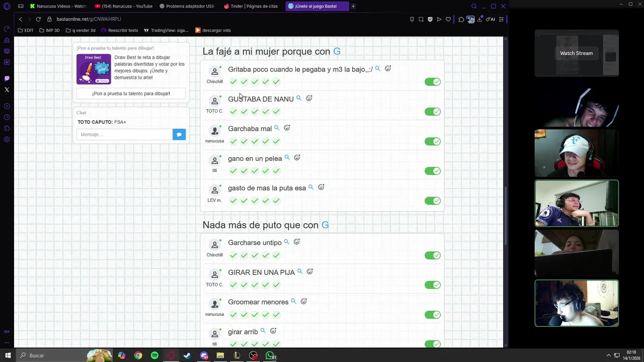This screenshot has height=362, width=644.
Task: Toggle approval switch for 'gano en un pelea'
Action: (433, 171)
